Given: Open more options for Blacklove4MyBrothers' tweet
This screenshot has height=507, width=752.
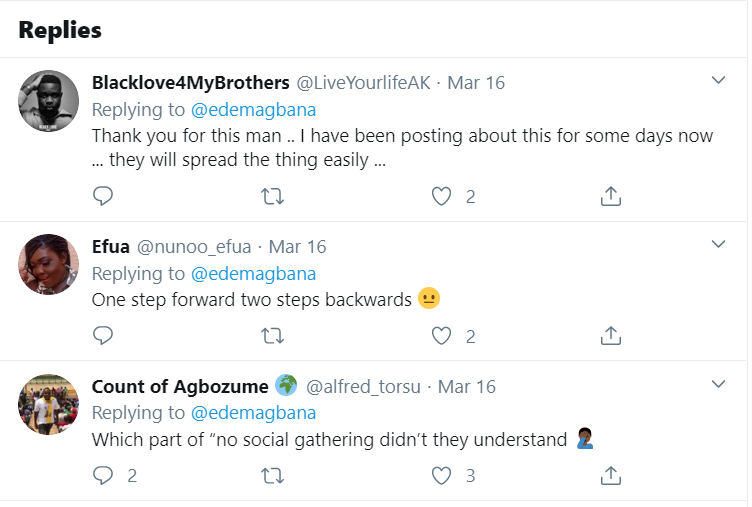Looking at the screenshot, I should (x=718, y=80).
